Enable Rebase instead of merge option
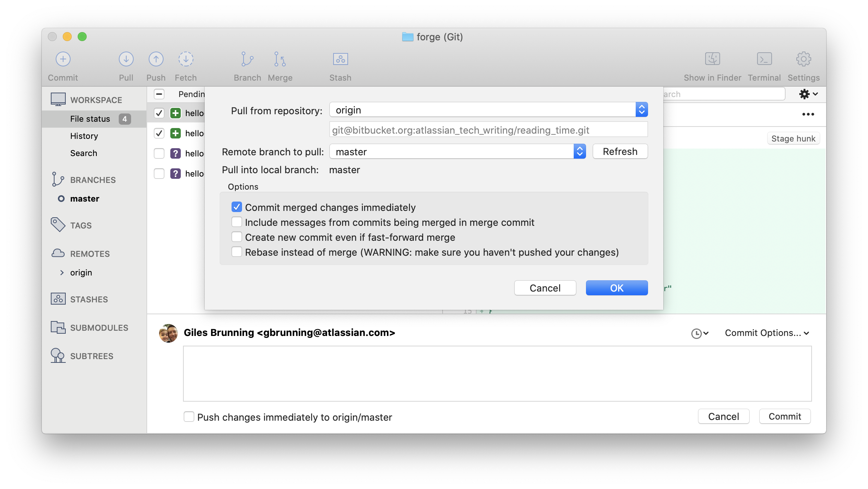The height and width of the screenshot is (489, 868). tap(237, 252)
